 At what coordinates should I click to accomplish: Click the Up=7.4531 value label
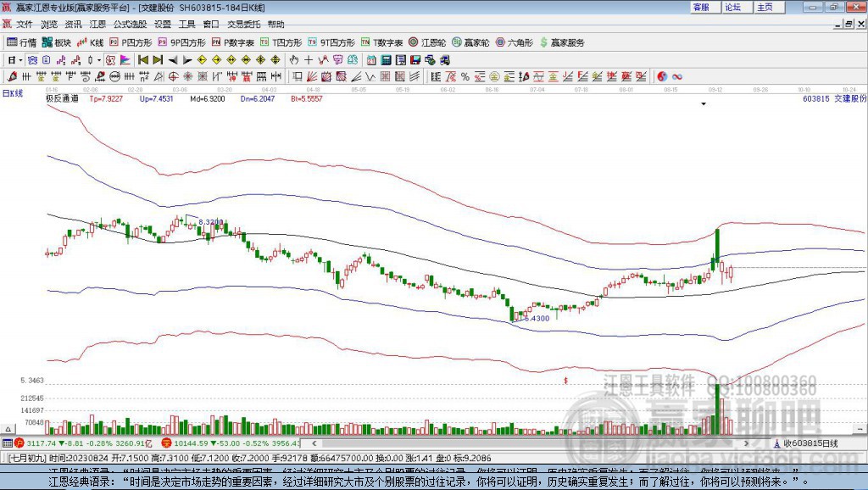(156, 98)
